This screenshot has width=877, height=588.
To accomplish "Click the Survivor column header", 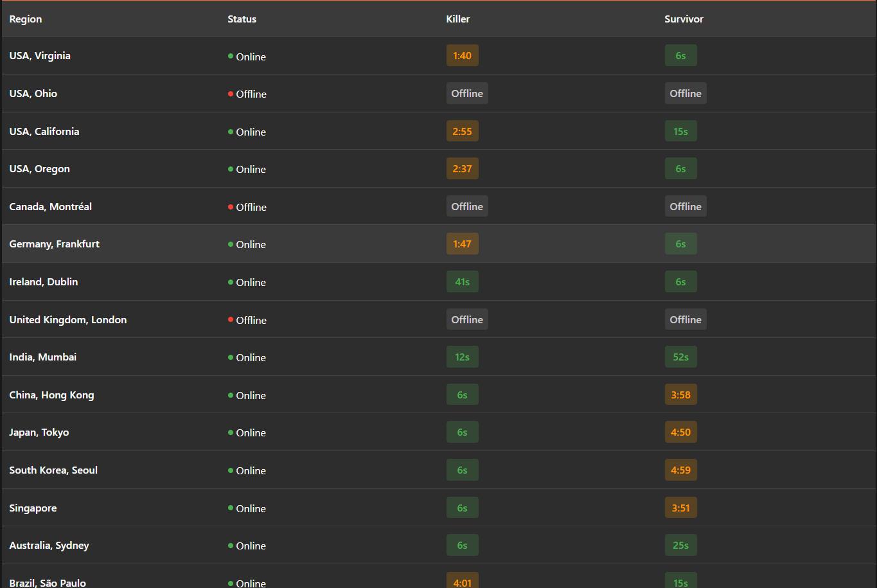I will point(684,19).
